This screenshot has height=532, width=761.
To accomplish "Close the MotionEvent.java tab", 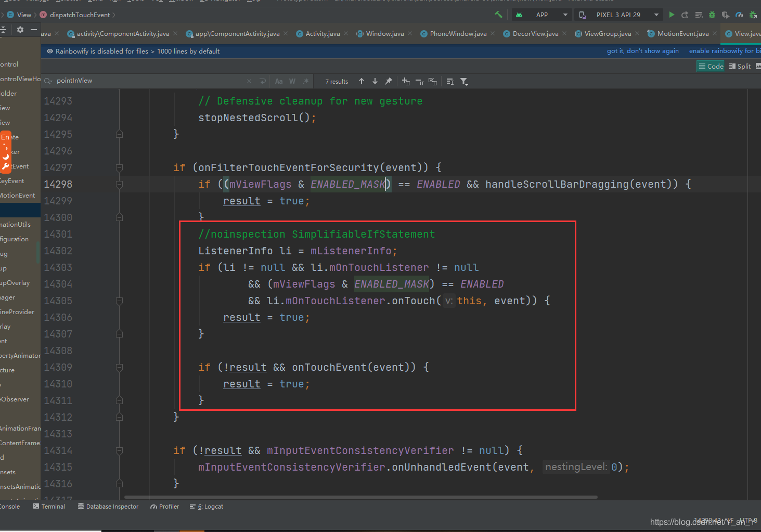I will pyautogui.click(x=715, y=34).
